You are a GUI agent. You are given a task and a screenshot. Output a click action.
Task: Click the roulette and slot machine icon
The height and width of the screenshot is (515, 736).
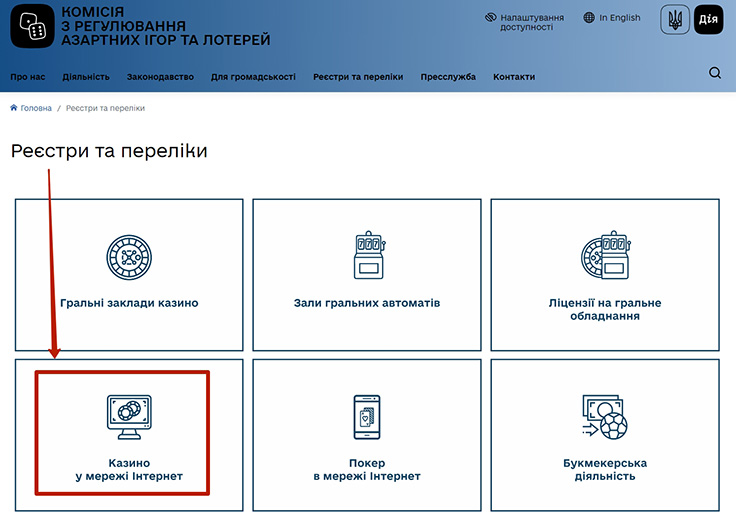click(606, 255)
